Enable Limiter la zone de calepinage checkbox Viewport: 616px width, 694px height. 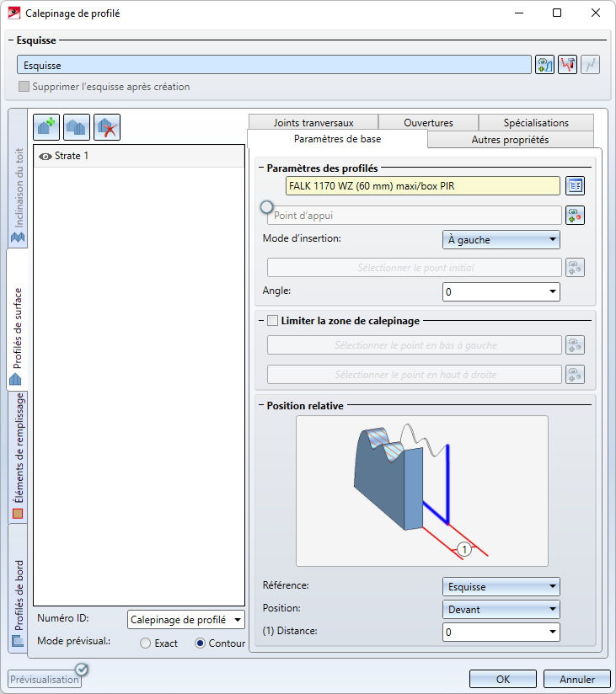pos(272,320)
